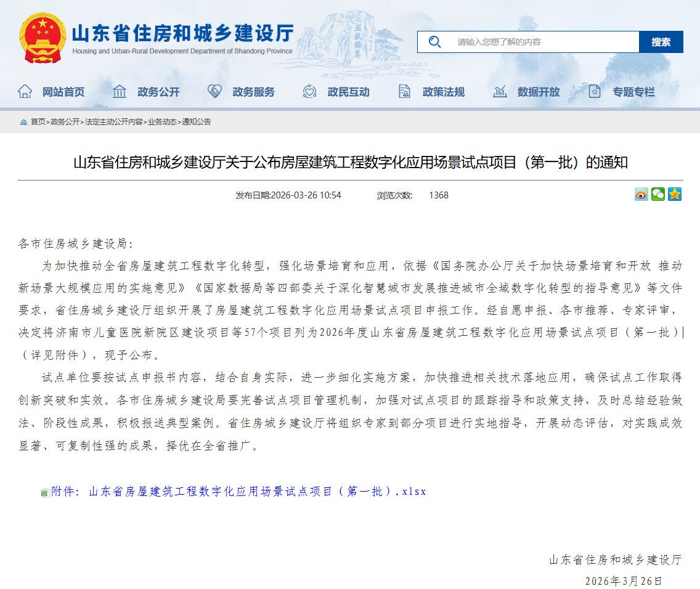
Task: Click the magnifier icon in the search bar
Action: tap(435, 42)
